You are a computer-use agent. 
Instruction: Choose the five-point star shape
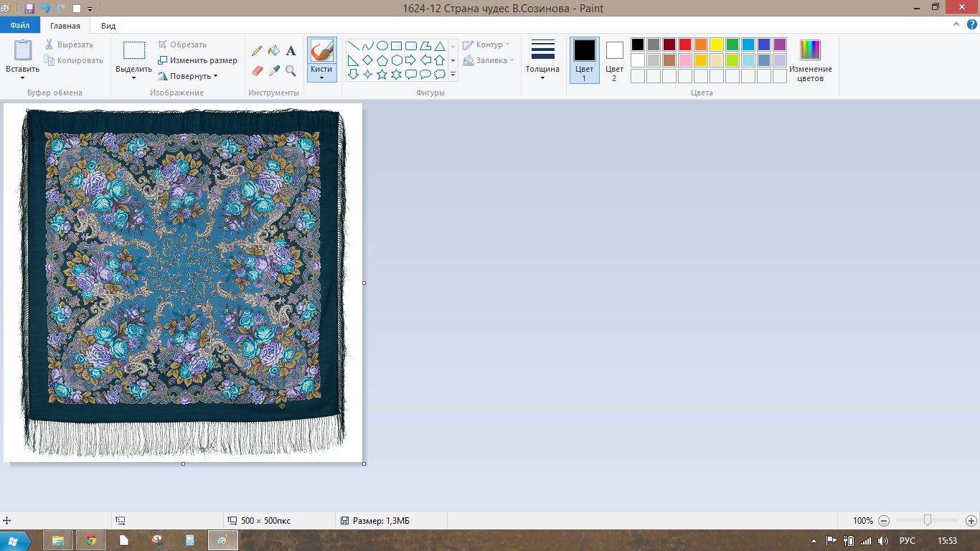[x=382, y=75]
